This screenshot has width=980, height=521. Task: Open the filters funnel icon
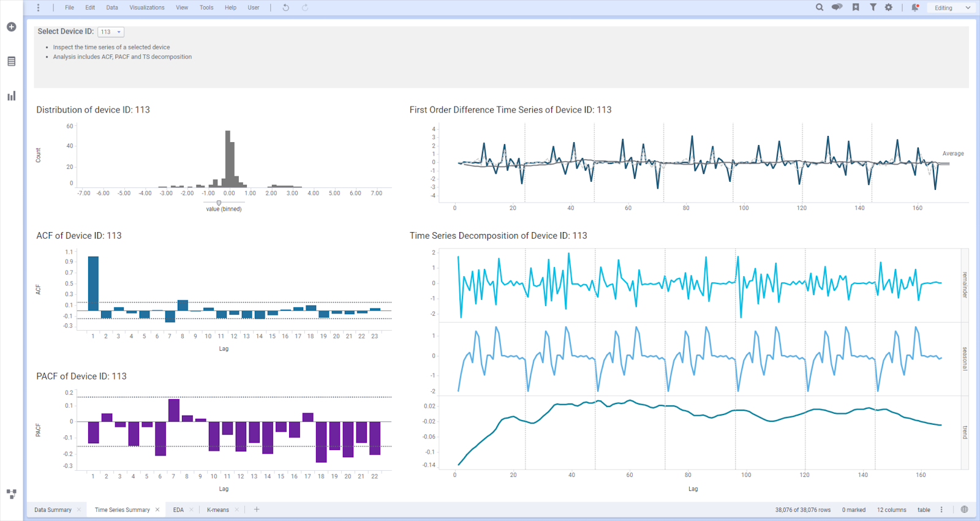pyautogui.click(x=873, y=7)
